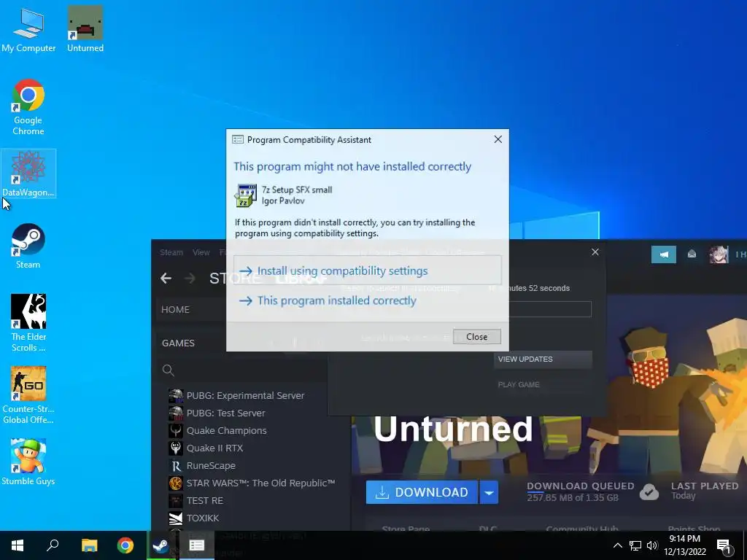Close the Program Compatibility Assistant with X
The height and width of the screenshot is (560, 747).
click(x=498, y=139)
